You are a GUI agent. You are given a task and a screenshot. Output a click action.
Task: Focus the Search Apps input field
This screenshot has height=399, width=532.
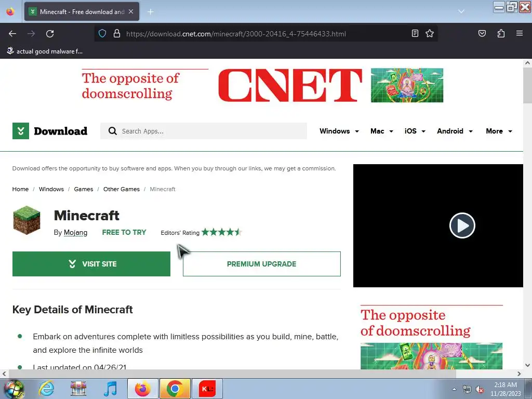pyautogui.click(x=204, y=131)
